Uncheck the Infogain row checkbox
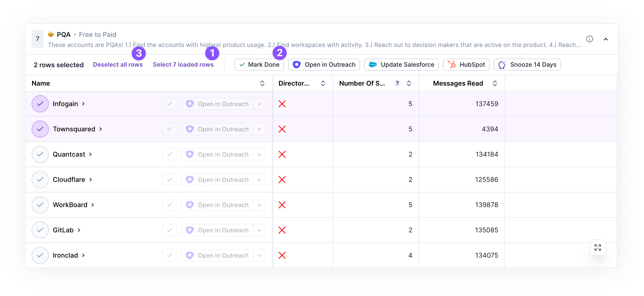The height and width of the screenshot is (296, 644). [40, 104]
